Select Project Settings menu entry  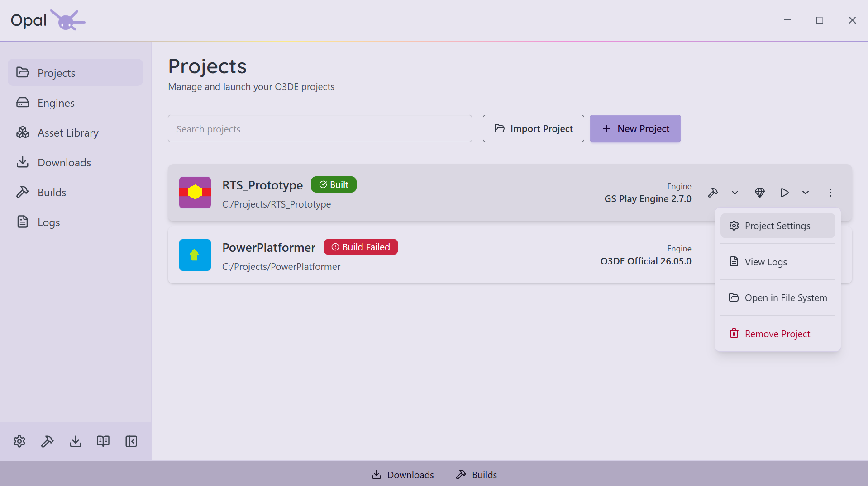click(x=777, y=226)
